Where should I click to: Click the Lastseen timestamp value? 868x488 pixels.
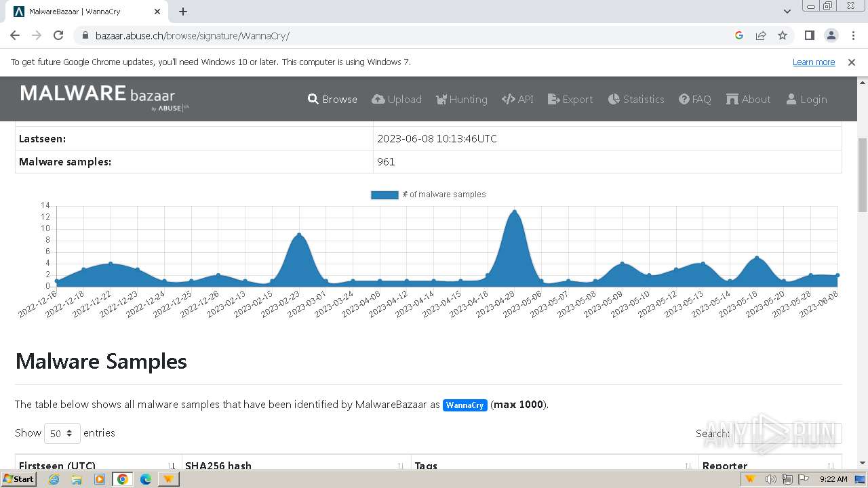[437, 139]
